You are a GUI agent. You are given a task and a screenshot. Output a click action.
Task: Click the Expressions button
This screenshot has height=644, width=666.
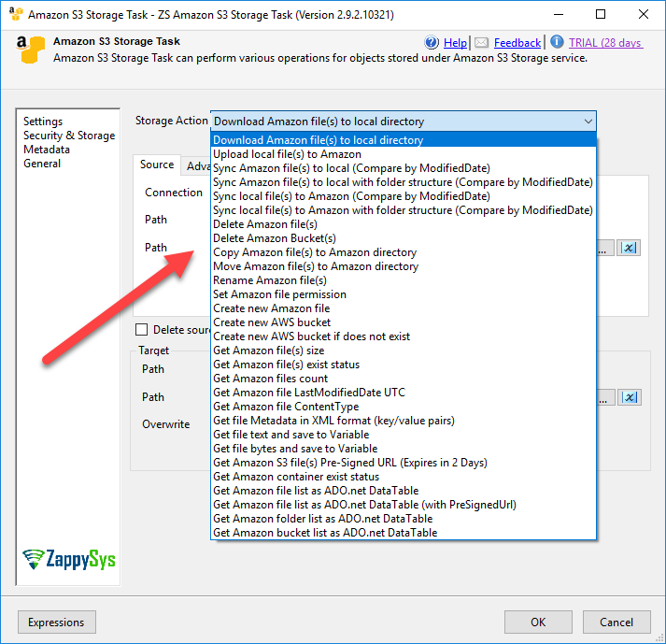[56, 622]
